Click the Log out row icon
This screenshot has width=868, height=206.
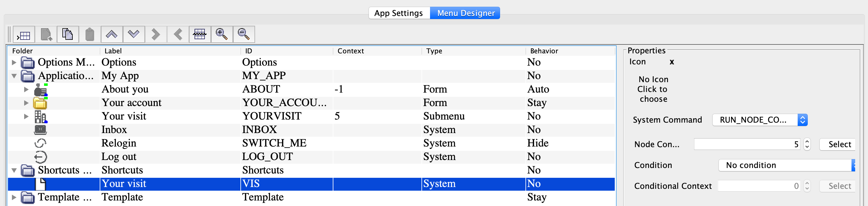point(40,157)
